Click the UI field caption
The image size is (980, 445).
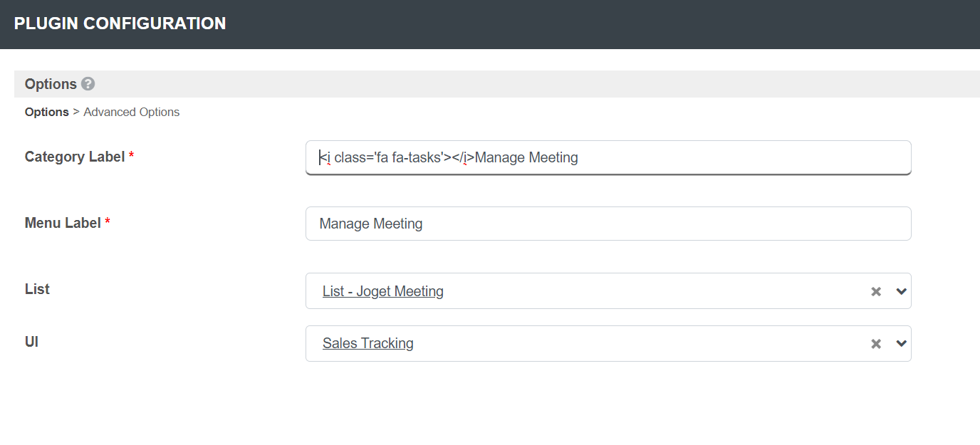point(31,342)
